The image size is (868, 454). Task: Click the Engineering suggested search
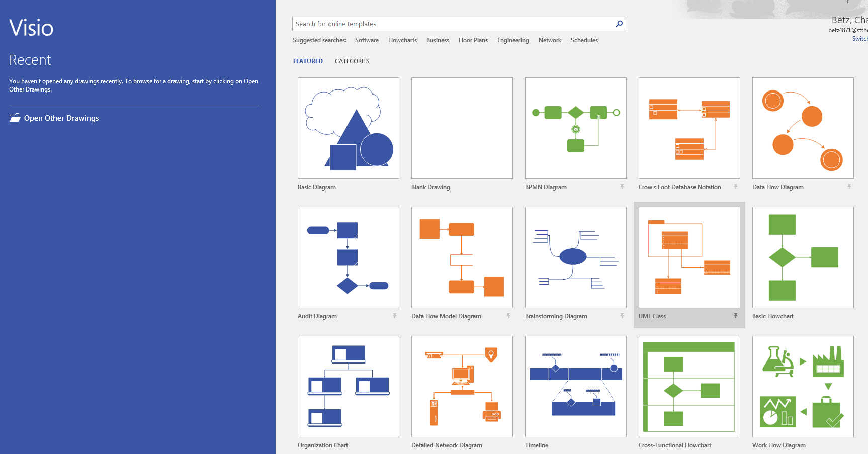pos(513,40)
